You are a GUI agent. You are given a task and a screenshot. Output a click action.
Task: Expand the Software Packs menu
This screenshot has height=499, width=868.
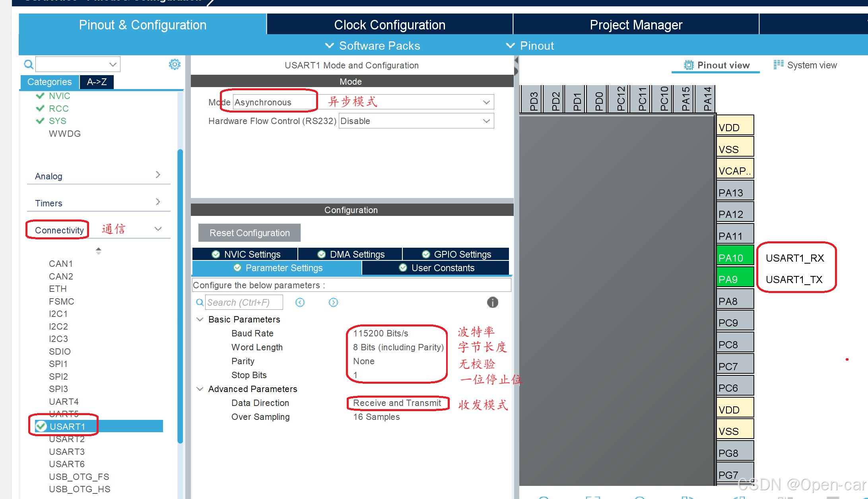(373, 46)
